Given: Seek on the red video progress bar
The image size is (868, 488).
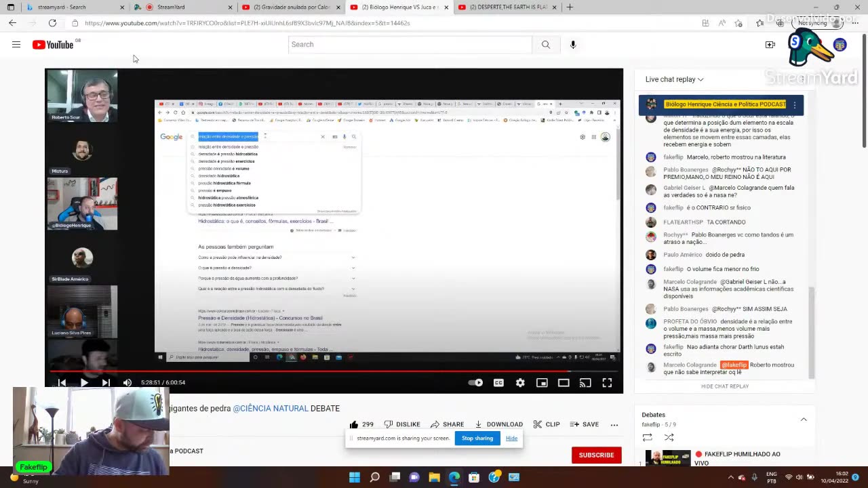Looking at the screenshot, I should [334, 371].
